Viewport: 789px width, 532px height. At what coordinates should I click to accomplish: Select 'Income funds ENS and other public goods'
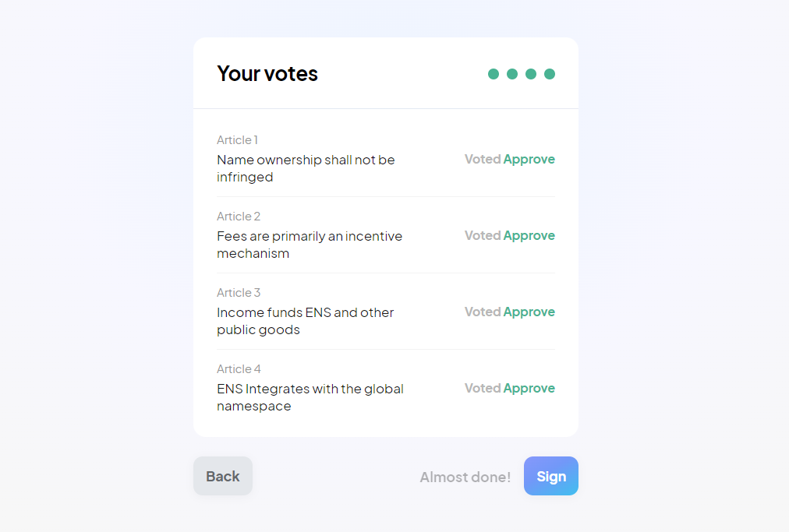[x=305, y=321]
